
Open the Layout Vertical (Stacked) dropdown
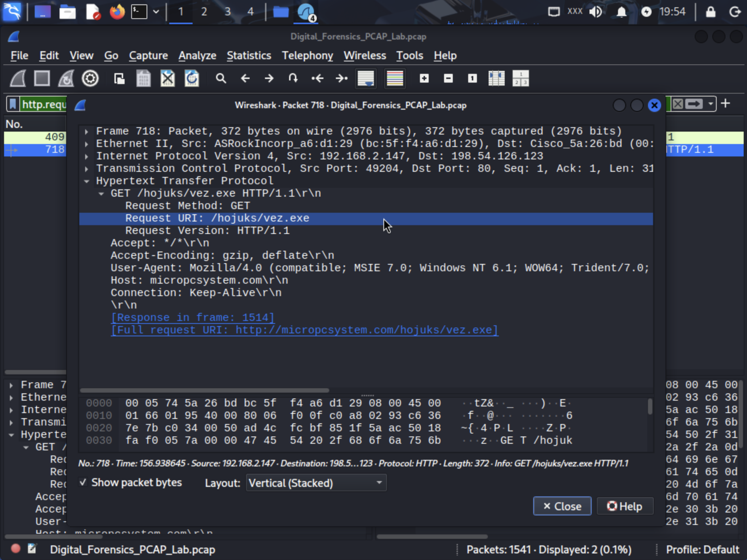[x=316, y=483]
